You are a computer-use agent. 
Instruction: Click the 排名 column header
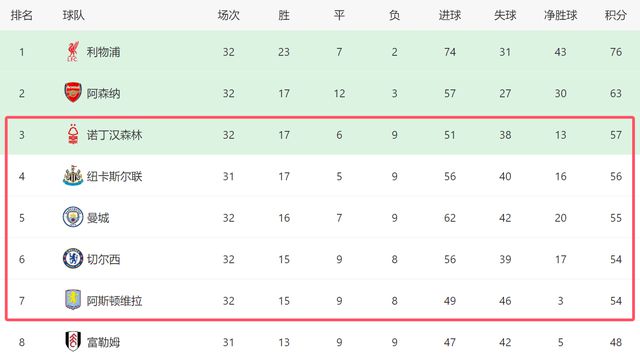(22, 16)
